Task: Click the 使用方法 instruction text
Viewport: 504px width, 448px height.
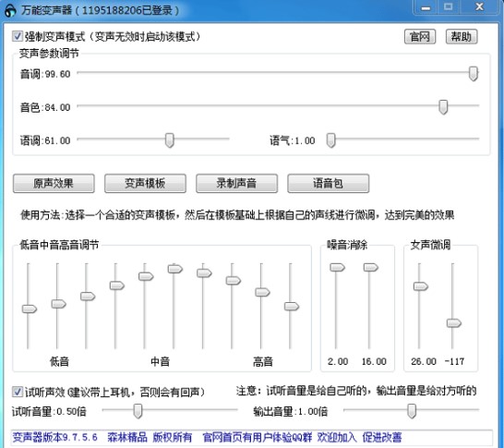Action: [x=237, y=215]
